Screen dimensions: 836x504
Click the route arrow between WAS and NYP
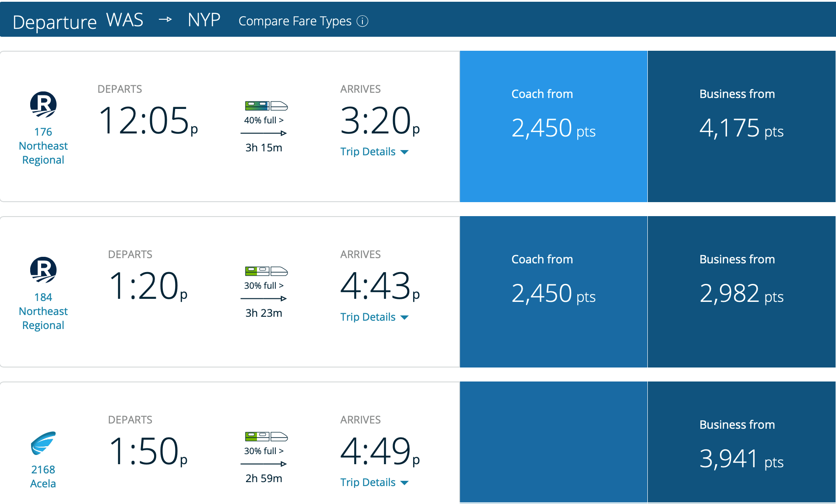165,20
